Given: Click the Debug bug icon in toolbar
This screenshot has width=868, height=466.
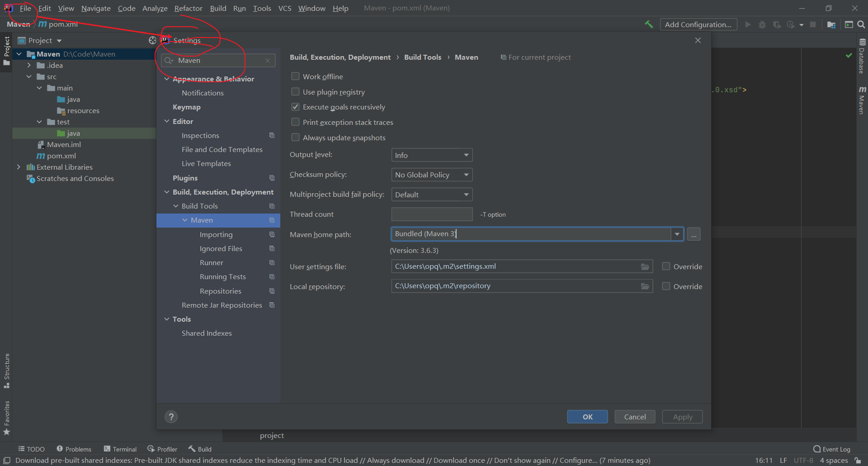Looking at the screenshot, I should click(x=762, y=24).
